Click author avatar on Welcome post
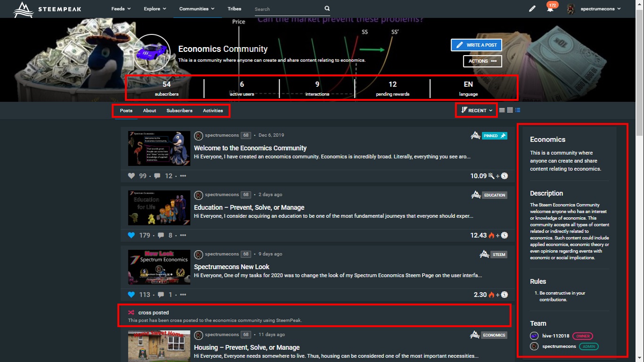The width and height of the screenshot is (644, 362). (198, 135)
